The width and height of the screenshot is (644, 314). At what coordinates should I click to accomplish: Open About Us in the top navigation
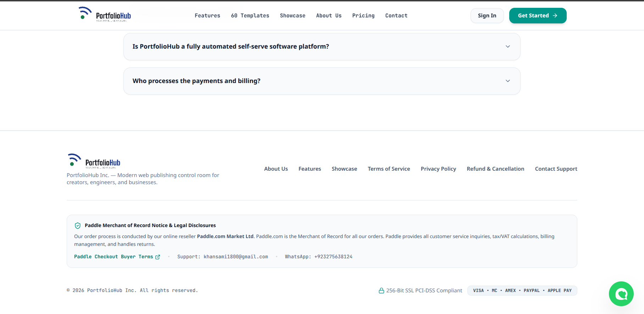coord(329,16)
